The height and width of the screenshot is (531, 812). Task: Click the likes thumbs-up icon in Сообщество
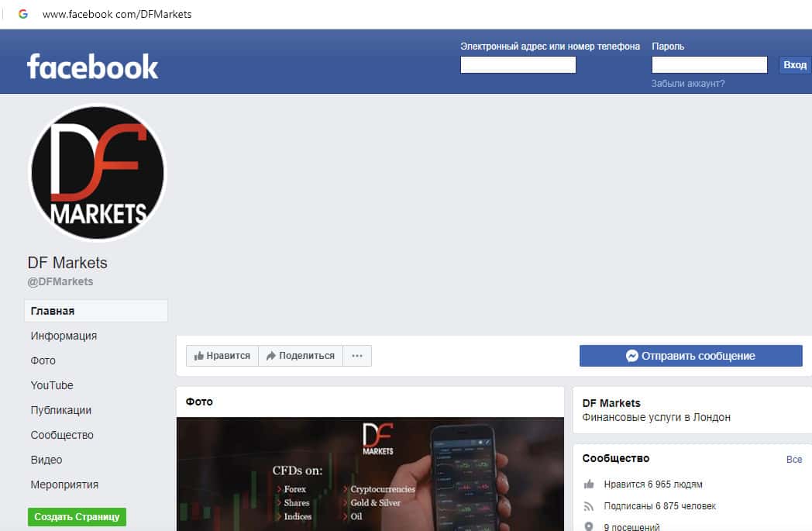coord(589,484)
